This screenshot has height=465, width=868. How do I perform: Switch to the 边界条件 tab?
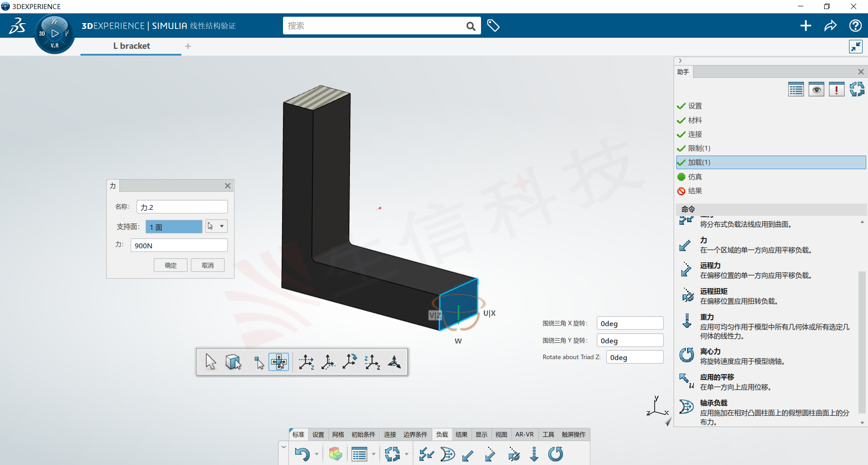click(x=415, y=434)
